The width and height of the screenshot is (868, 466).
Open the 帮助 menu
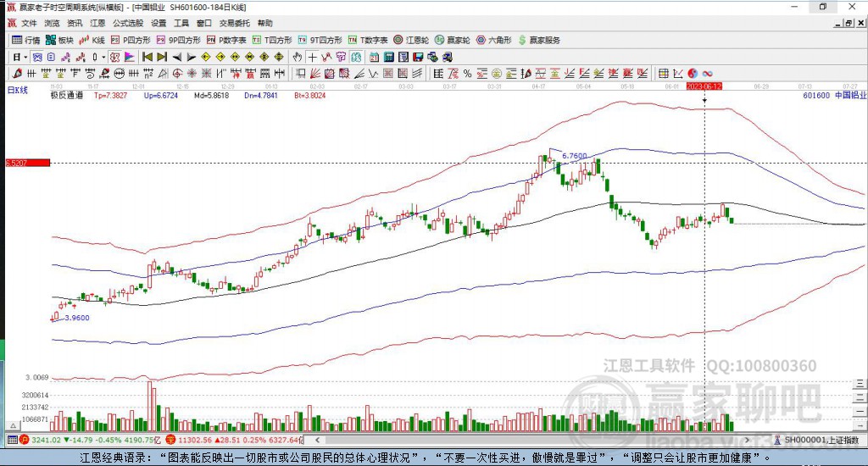[265, 23]
